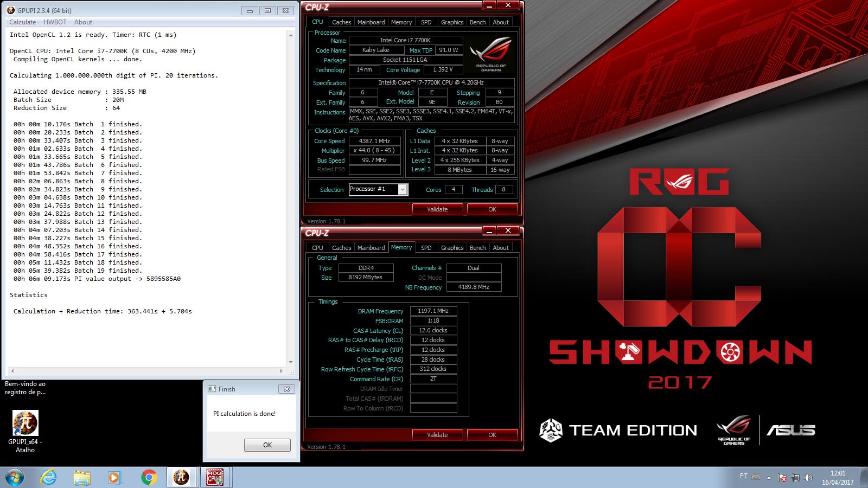868x488 pixels.
Task: Click the GPUPI_x64 Atalho desktop shortcut
Action: point(25,431)
